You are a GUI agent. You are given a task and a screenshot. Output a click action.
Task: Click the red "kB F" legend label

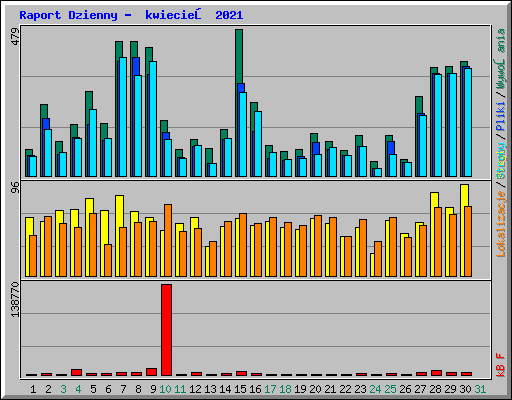pyautogui.click(x=501, y=365)
